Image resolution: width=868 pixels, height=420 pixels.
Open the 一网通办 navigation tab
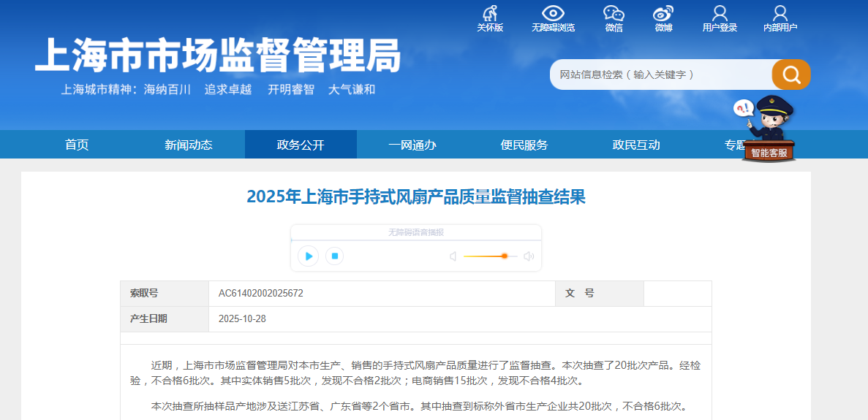412,145
